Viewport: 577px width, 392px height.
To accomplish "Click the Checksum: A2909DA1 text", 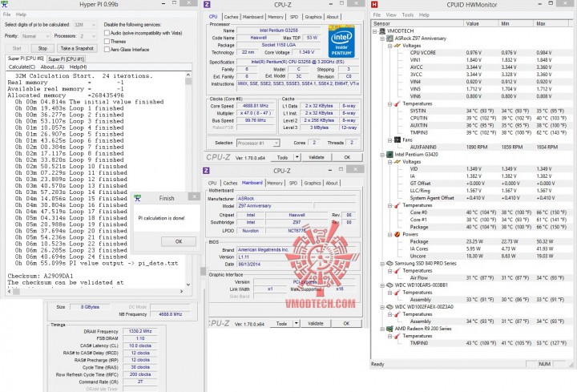I will (x=41, y=276).
